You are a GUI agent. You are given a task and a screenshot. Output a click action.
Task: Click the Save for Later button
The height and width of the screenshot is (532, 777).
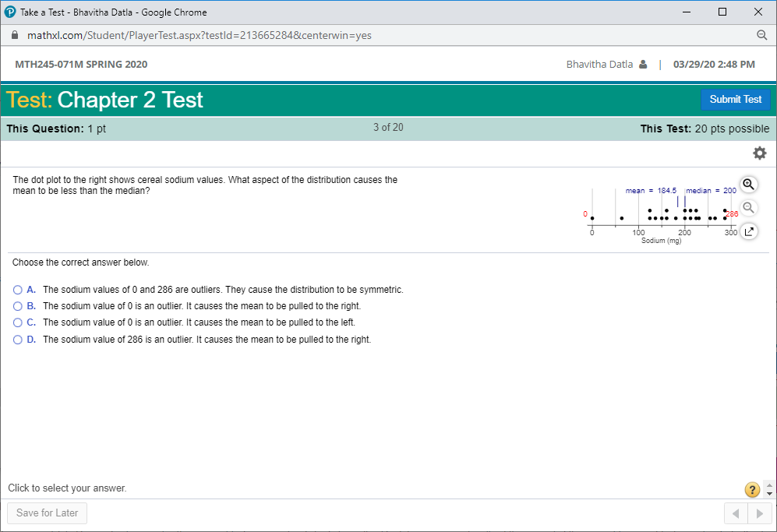pyautogui.click(x=46, y=513)
